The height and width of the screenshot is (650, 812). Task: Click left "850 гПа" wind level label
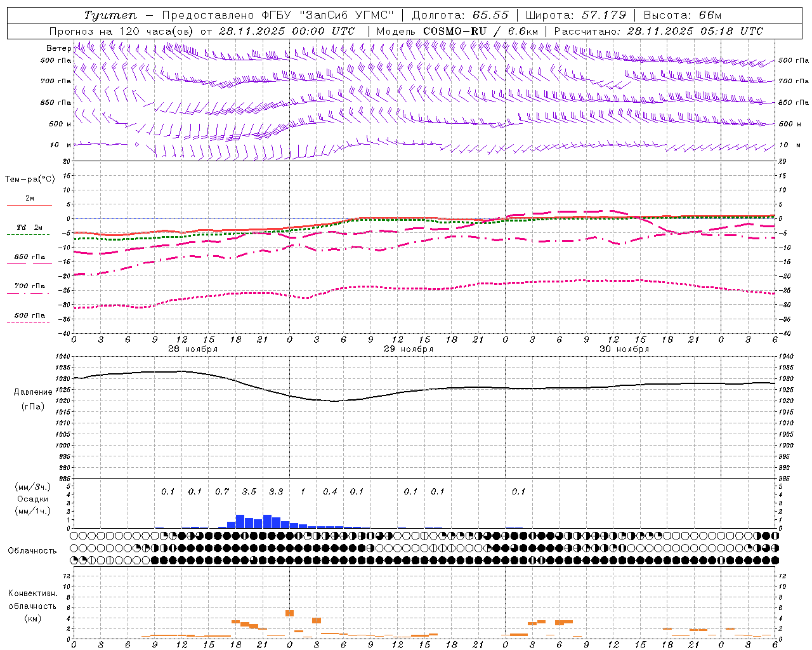pos(56,102)
